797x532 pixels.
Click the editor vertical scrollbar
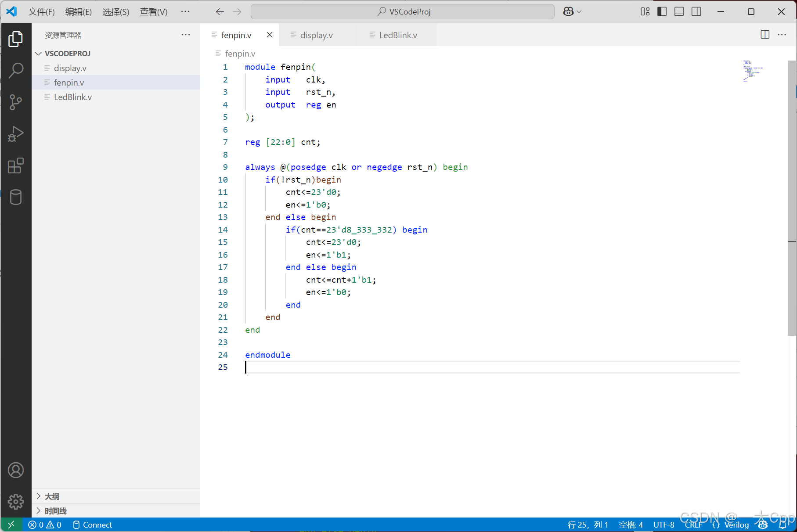792,198
